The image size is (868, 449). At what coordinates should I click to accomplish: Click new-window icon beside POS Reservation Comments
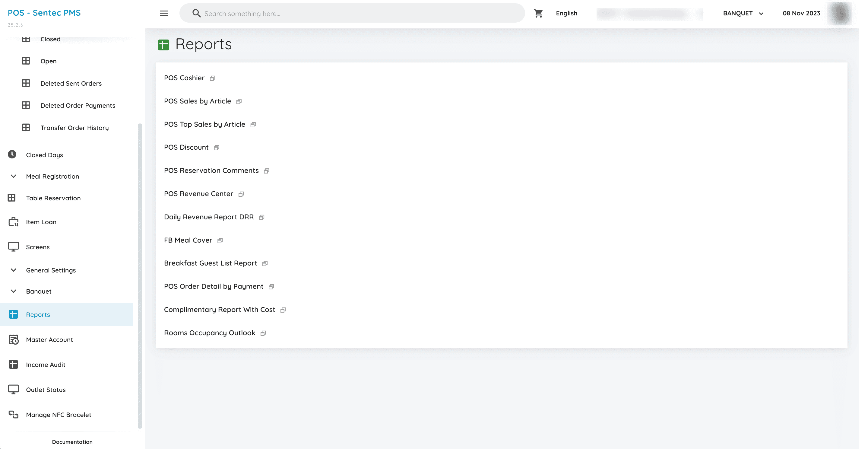[x=267, y=171]
